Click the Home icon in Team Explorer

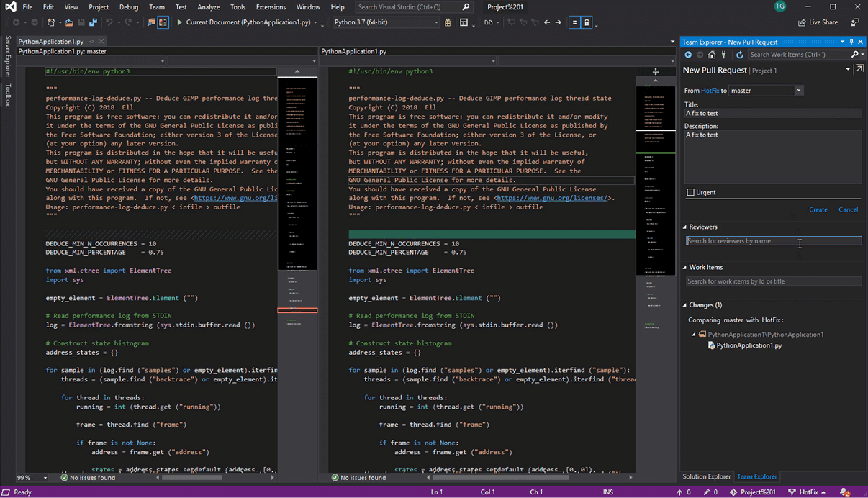(712, 55)
